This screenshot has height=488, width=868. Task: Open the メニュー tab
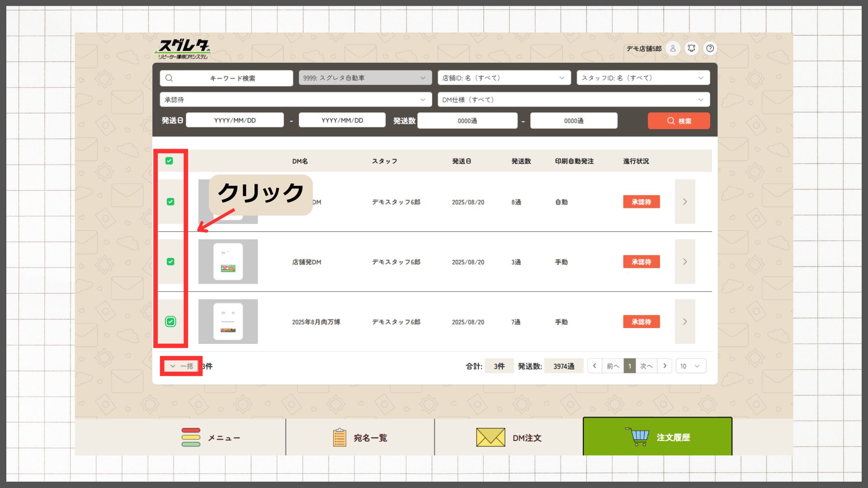[x=211, y=437]
